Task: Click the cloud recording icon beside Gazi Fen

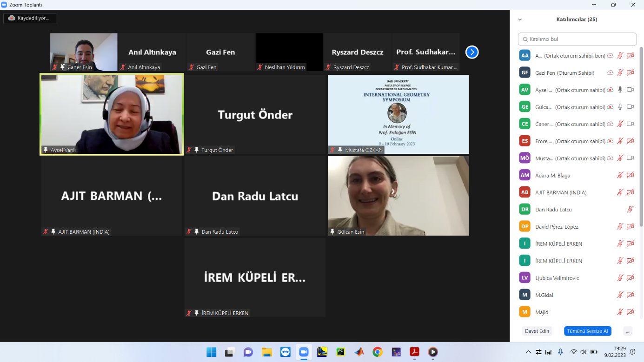Action: (610, 73)
